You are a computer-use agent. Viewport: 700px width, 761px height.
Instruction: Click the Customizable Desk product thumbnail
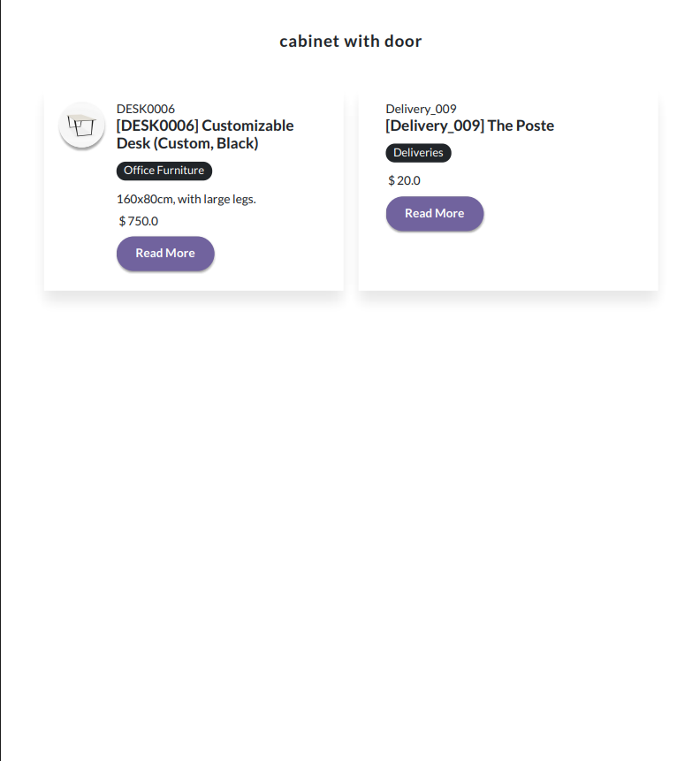pyautogui.click(x=81, y=126)
